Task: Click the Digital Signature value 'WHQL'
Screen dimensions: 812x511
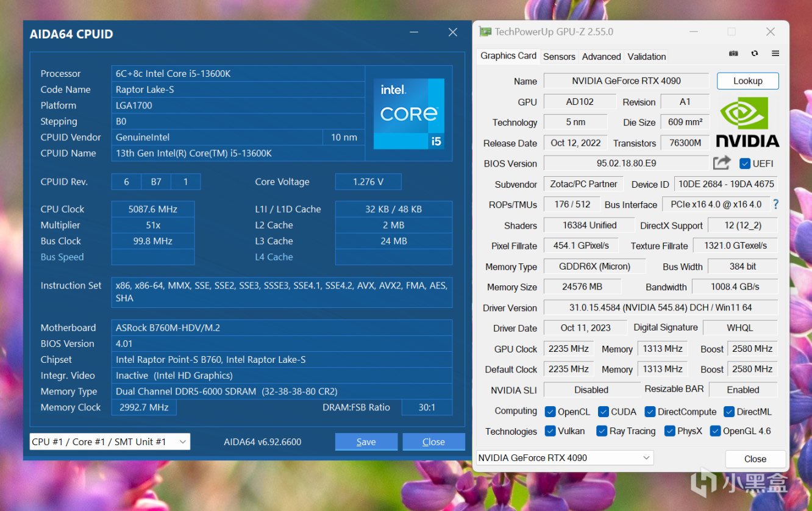Action: pyautogui.click(x=740, y=328)
